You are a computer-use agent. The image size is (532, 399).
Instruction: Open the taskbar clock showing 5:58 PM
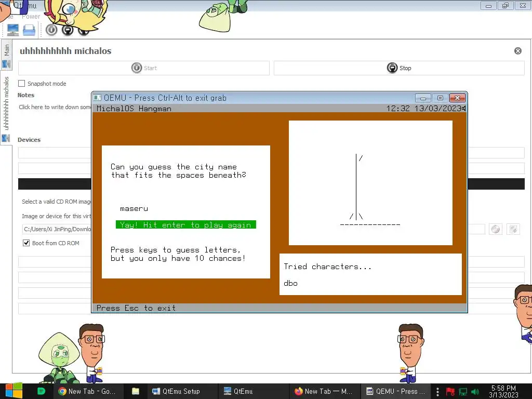tap(503, 391)
